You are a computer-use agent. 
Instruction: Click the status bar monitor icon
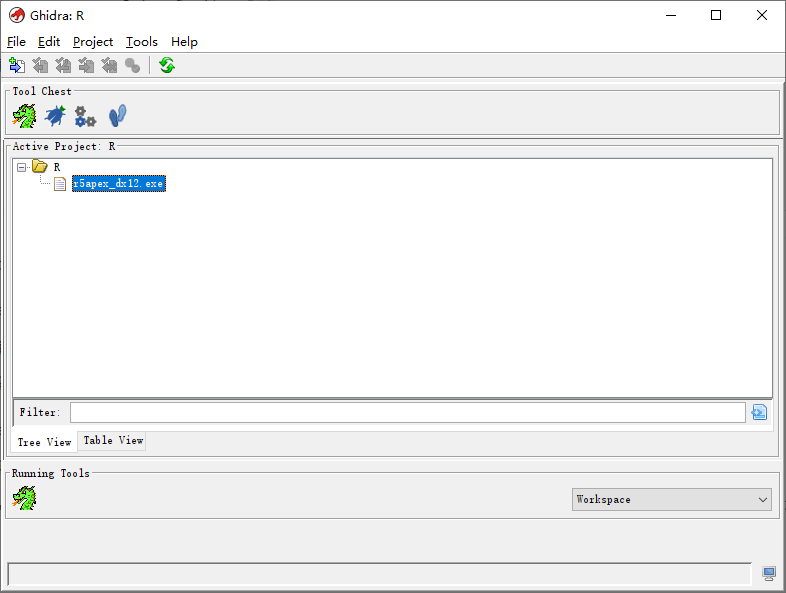click(x=769, y=573)
